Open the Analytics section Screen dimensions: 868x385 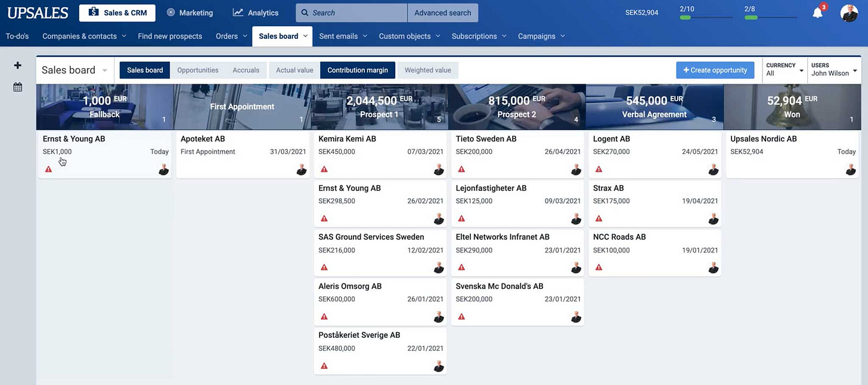coord(256,13)
